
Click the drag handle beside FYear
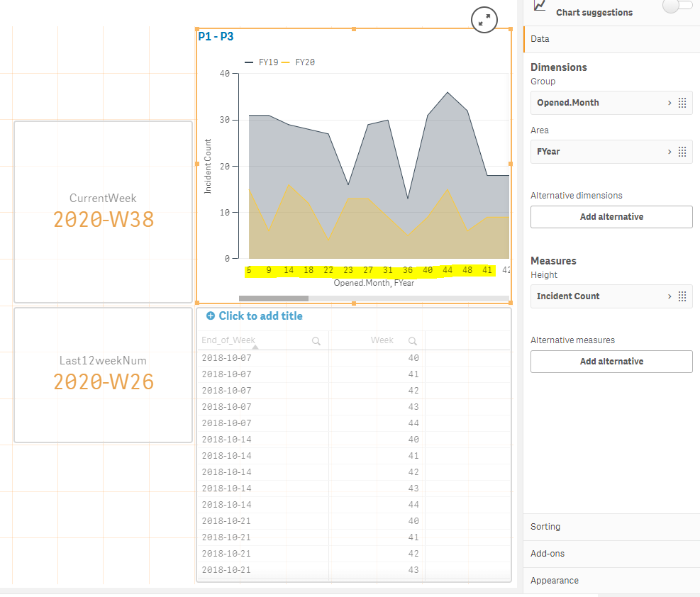(x=682, y=152)
